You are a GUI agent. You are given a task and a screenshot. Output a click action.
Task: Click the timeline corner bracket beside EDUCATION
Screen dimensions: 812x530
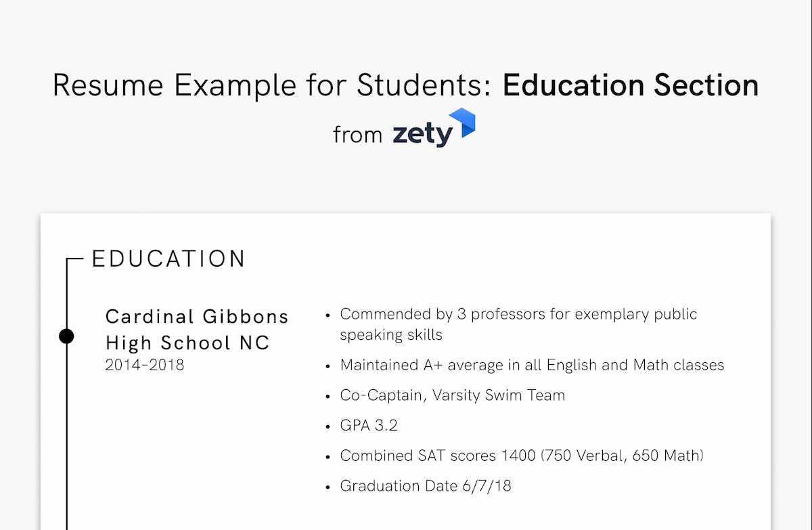74,259
